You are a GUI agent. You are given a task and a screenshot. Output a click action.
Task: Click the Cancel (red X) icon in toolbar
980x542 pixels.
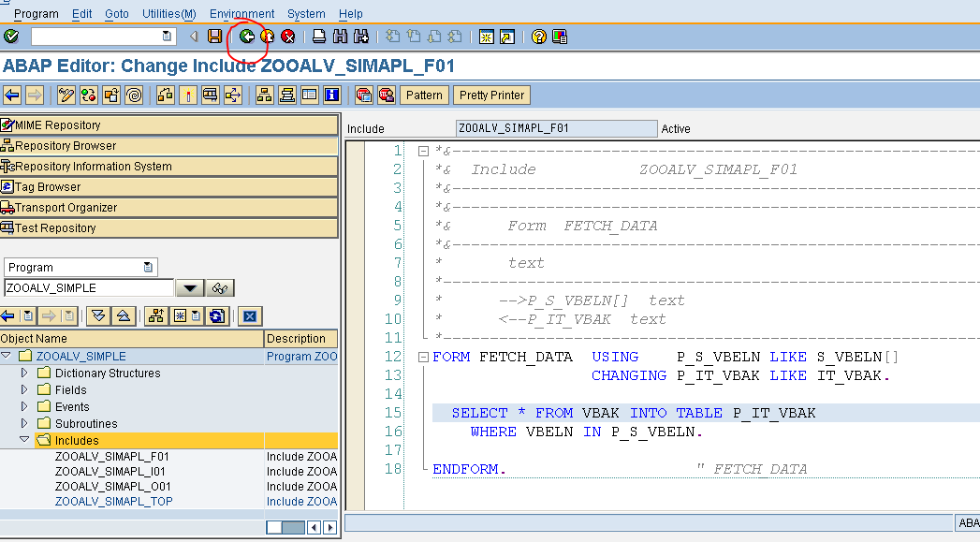(x=288, y=36)
